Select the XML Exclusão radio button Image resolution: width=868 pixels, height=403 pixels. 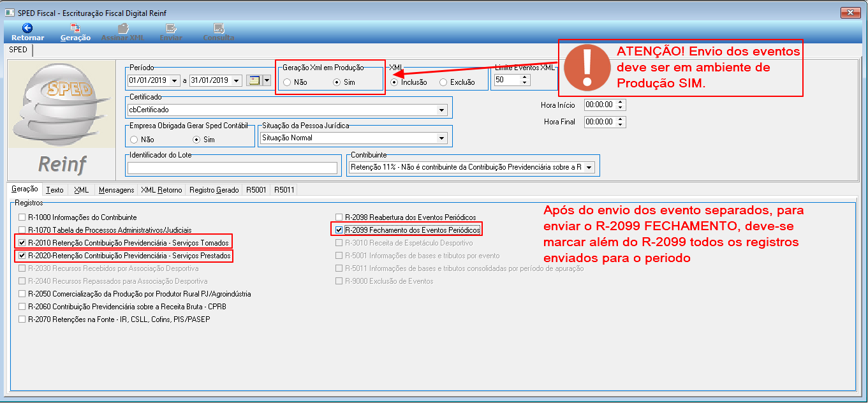pyautogui.click(x=443, y=82)
